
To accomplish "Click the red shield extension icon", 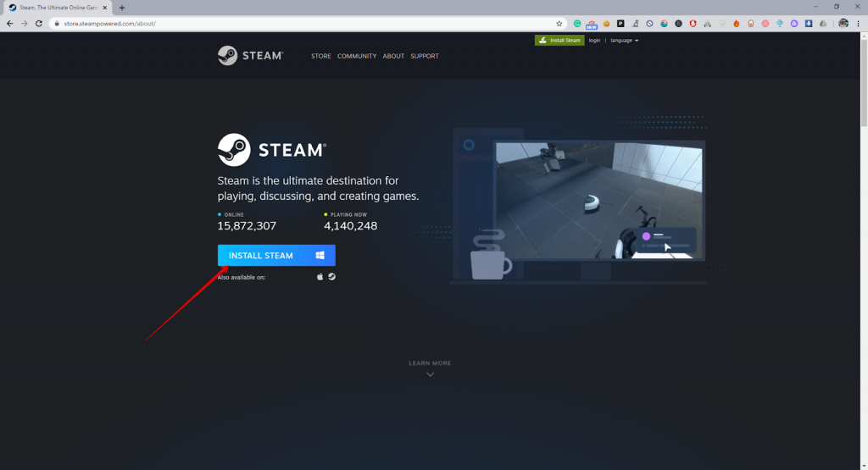I will click(x=693, y=24).
